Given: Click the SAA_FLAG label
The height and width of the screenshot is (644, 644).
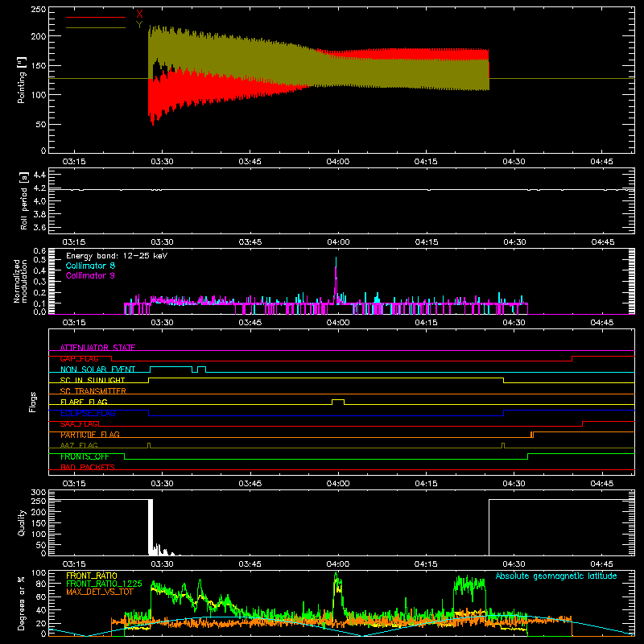Looking at the screenshot, I should pos(79,423).
